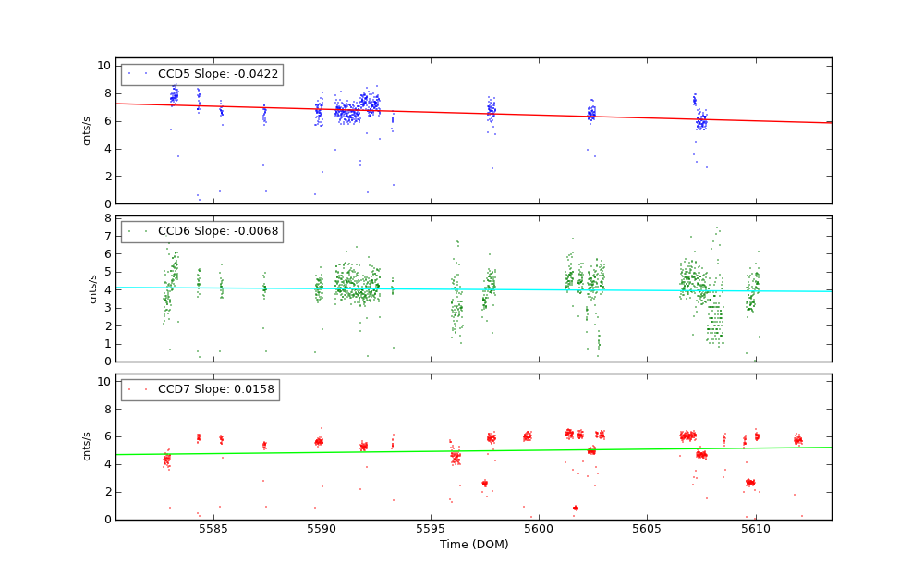Click the 5610 tick label on the time axis
Screen dimensions: 924x577
(x=756, y=529)
